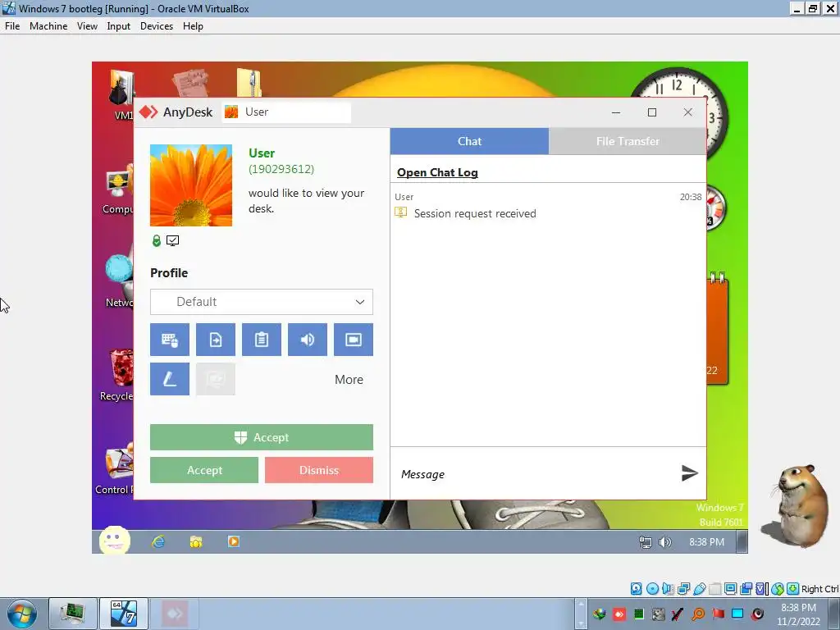Click More permissions link

pyautogui.click(x=349, y=379)
